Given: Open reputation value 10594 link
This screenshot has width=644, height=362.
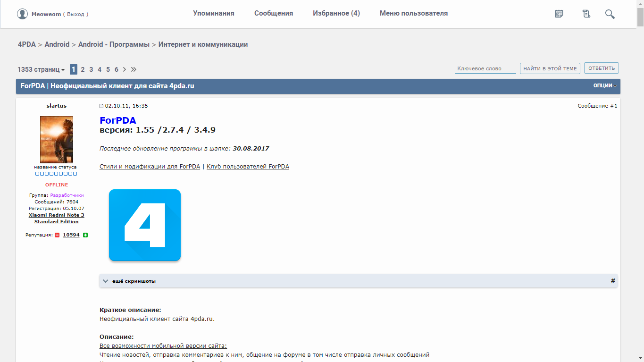Looking at the screenshot, I should click(x=71, y=235).
